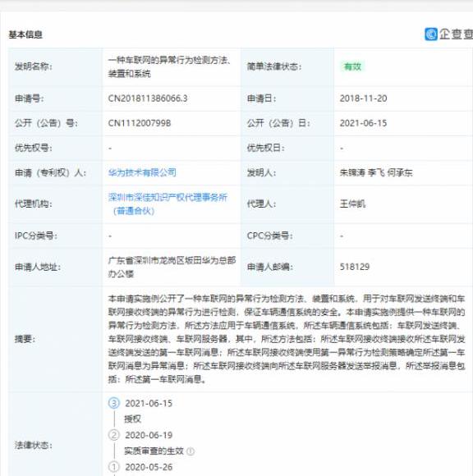Click application number CN201811386066.3

coord(148,98)
